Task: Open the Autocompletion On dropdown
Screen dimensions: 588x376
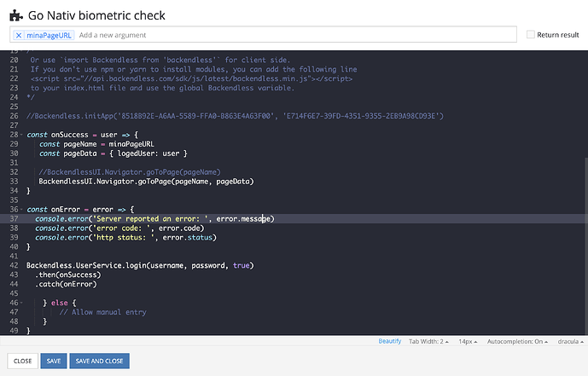Action: click(517, 342)
